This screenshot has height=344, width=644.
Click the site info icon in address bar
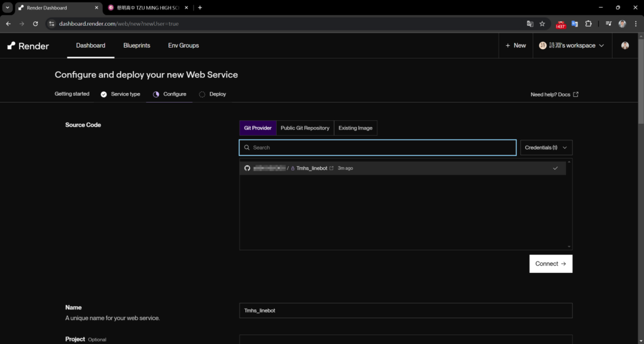point(52,24)
